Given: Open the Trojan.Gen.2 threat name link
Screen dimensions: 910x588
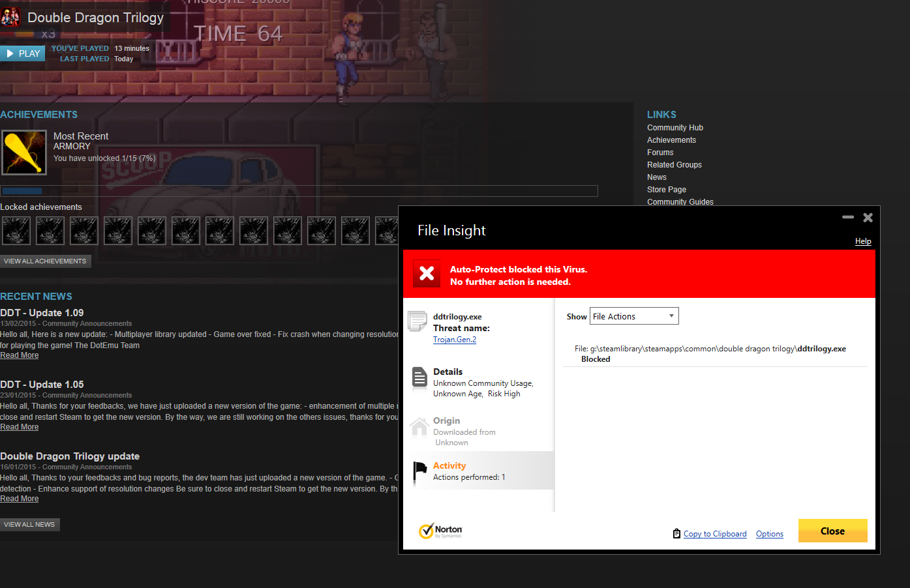Looking at the screenshot, I should (455, 340).
